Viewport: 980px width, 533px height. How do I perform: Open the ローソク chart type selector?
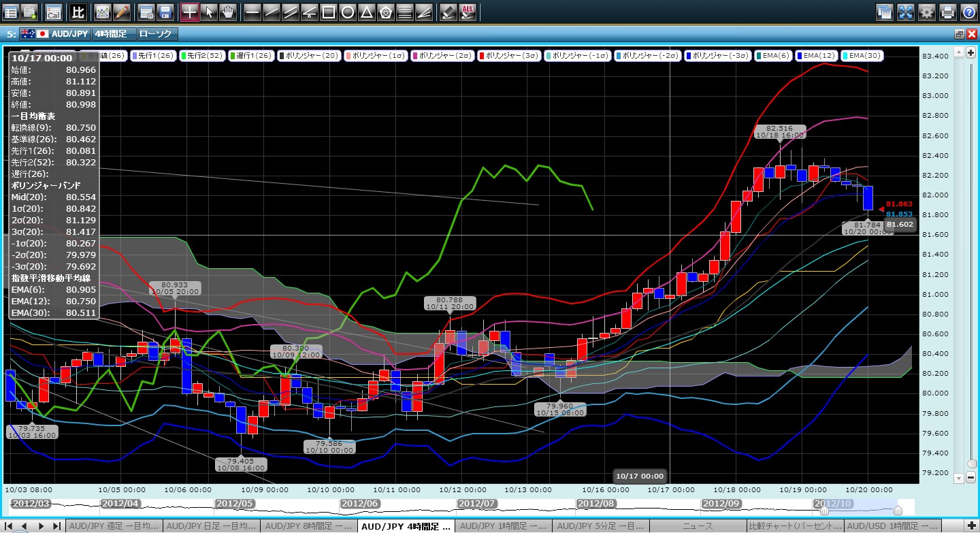click(x=156, y=33)
